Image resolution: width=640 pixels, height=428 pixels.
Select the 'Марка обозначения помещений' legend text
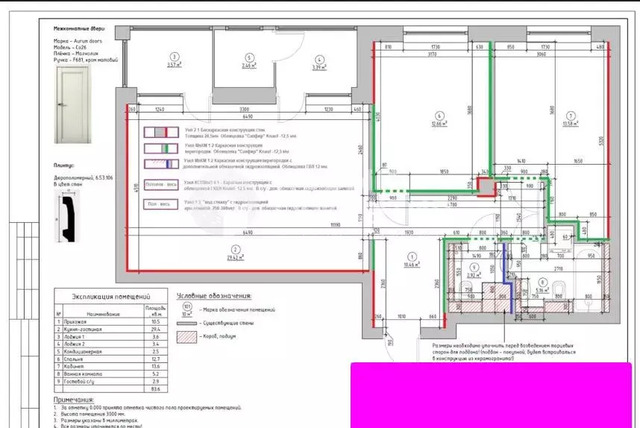coord(237,310)
